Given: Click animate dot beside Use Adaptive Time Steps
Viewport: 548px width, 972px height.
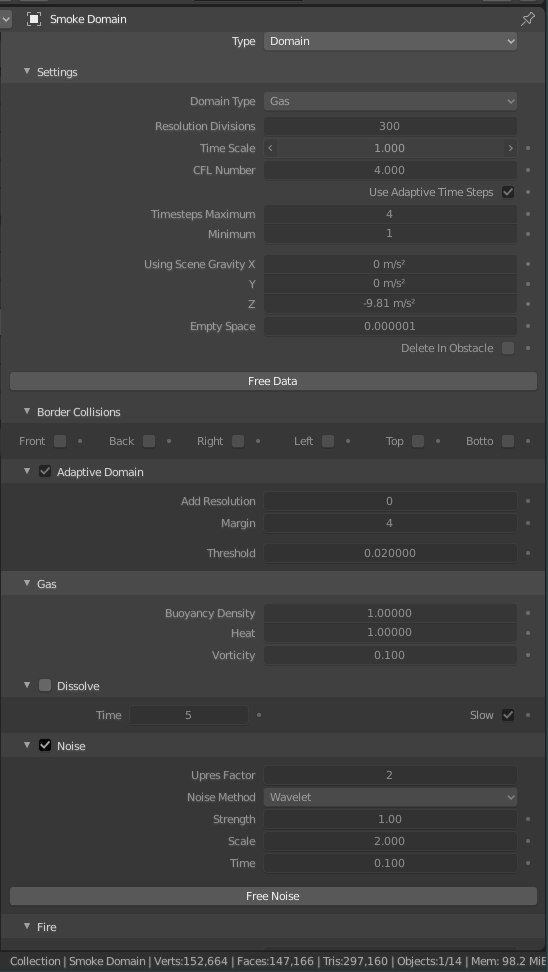Looking at the screenshot, I should pos(528,192).
